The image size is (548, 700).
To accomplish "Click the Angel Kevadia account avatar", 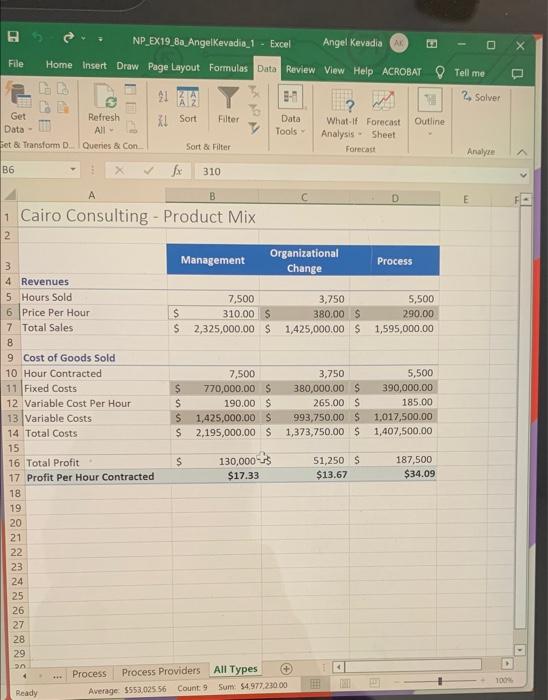I will (399, 43).
